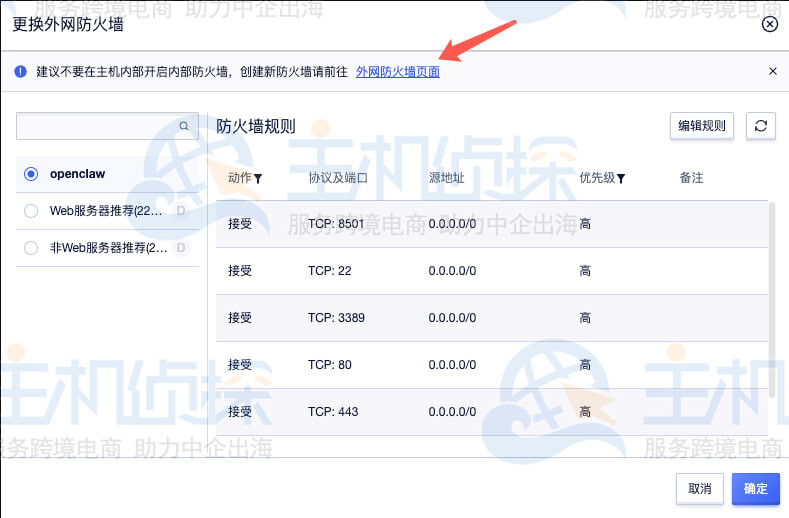This screenshot has height=518, width=789.
Task: Click the 协议及端口 column header
Action: coord(338,178)
